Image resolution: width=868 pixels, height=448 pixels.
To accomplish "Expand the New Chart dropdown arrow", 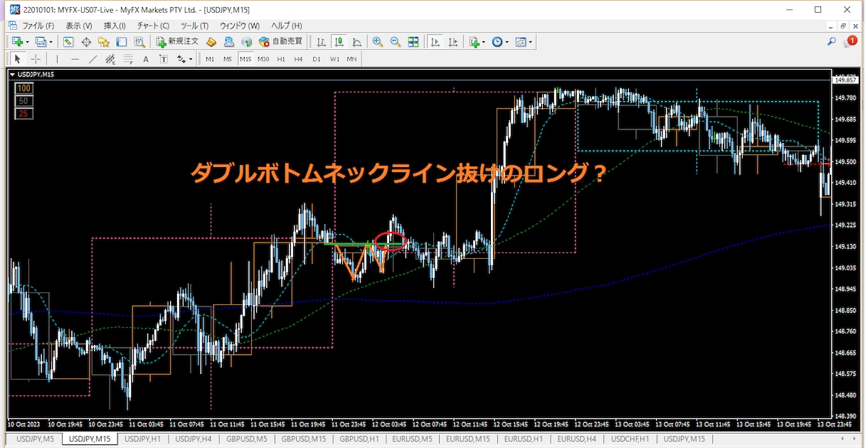I will click(x=26, y=42).
